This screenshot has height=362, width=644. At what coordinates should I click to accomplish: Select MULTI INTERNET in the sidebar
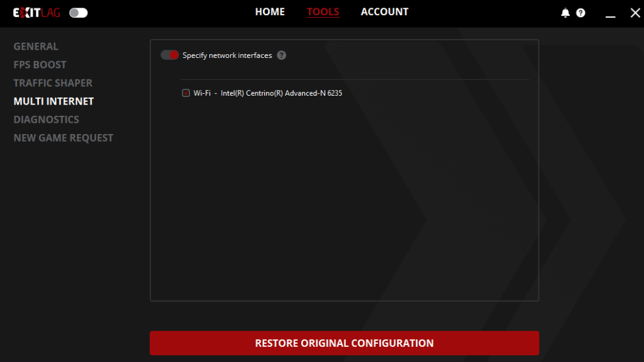click(x=53, y=101)
